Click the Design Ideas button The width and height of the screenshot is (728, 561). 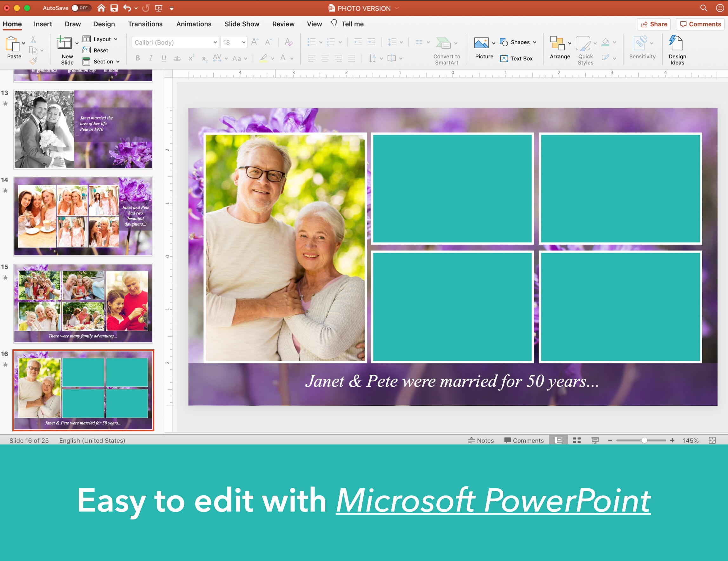[x=677, y=48]
